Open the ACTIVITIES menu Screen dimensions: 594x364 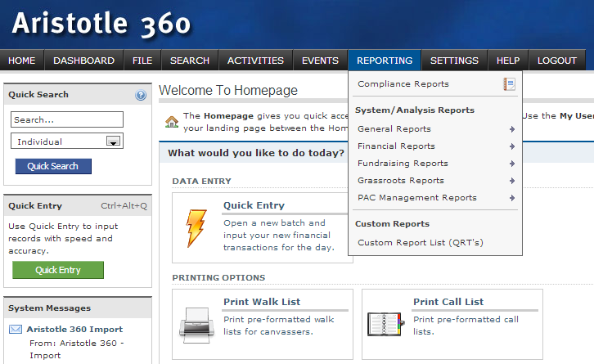[x=256, y=61]
